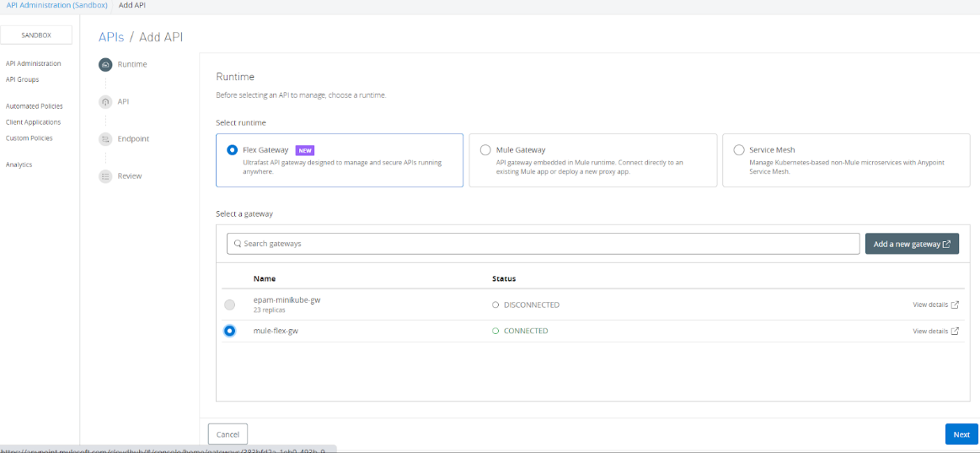
Task: Open Analytics from the left navigation
Action: 19,164
